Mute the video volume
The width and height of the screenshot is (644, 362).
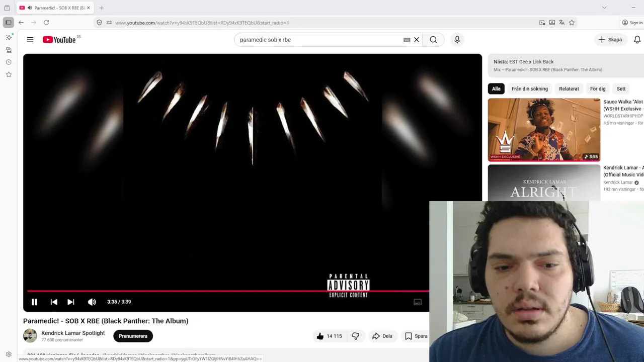coord(92,302)
